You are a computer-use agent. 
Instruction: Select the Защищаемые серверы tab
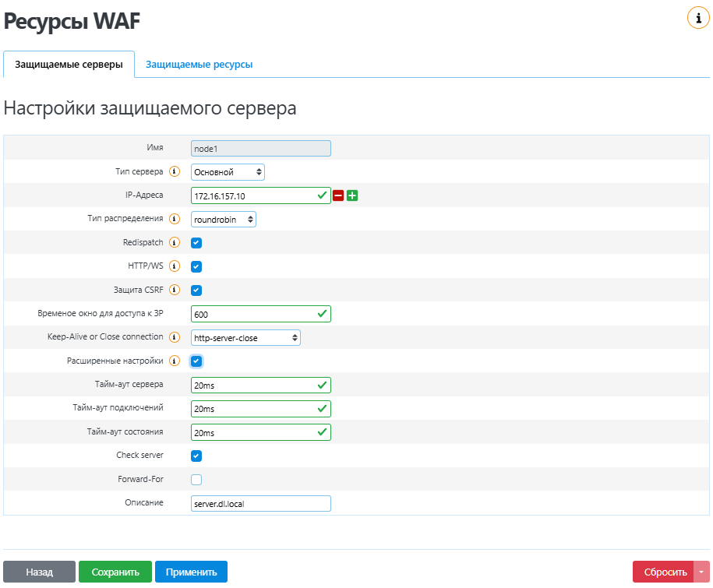pos(69,65)
